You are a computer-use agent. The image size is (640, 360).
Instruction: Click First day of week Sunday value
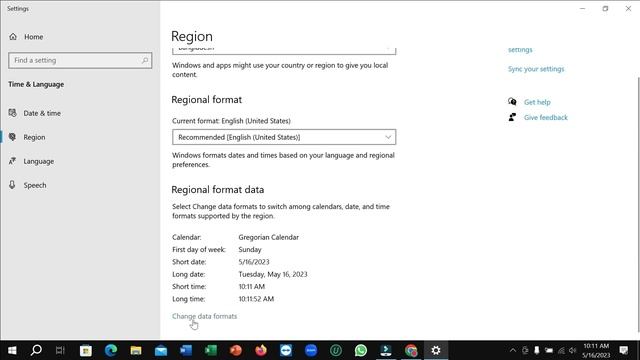point(250,249)
